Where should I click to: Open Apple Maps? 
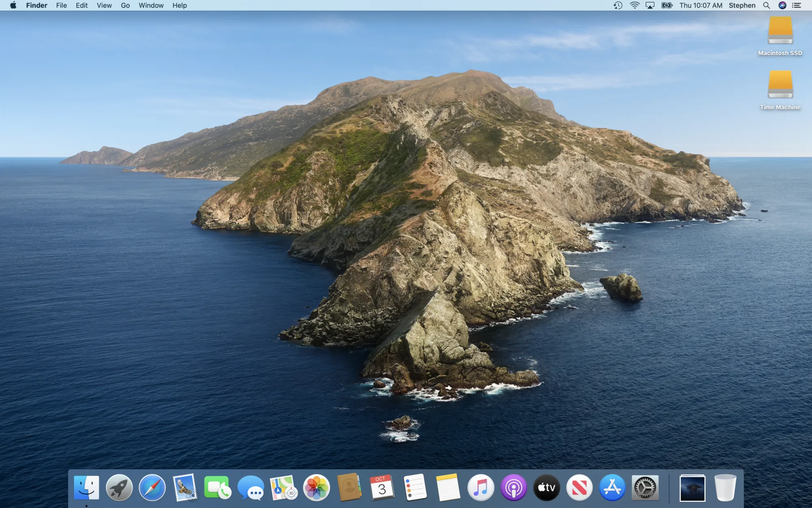283,488
